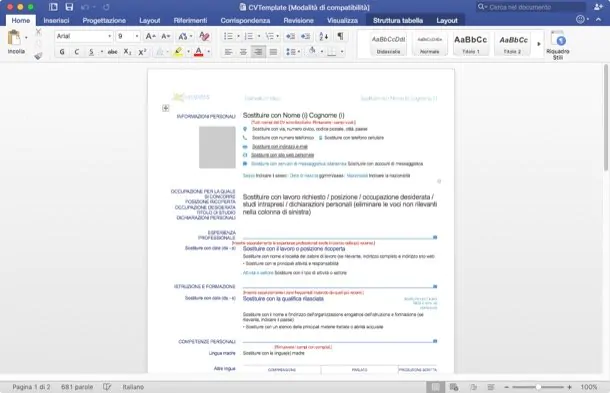This screenshot has width=610, height=393.
Task: Increase paragraph indent
Action: pyautogui.click(x=305, y=36)
